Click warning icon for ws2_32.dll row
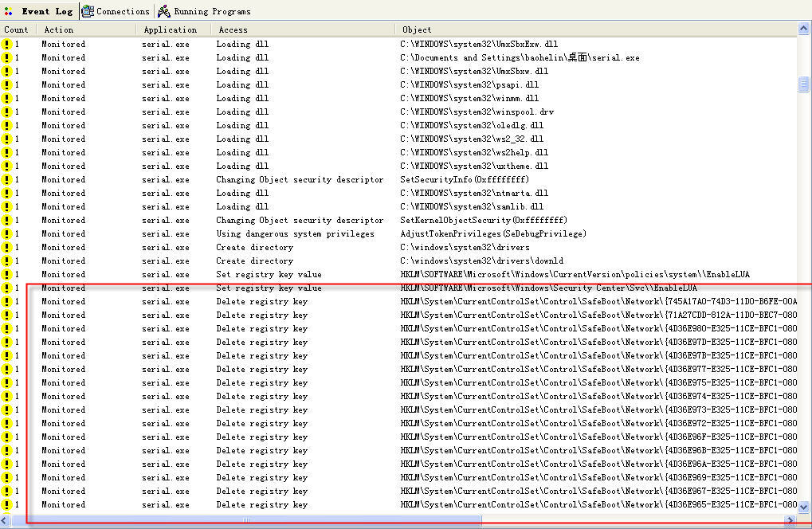 [x=6, y=139]
